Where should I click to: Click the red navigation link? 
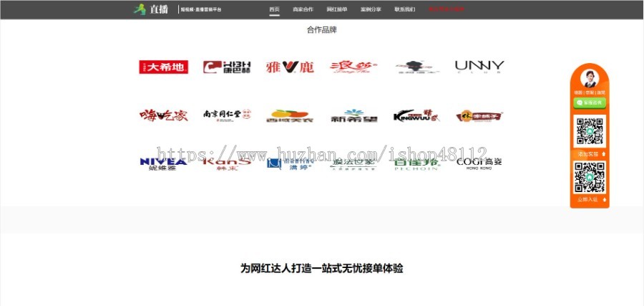tap(447, 9)
